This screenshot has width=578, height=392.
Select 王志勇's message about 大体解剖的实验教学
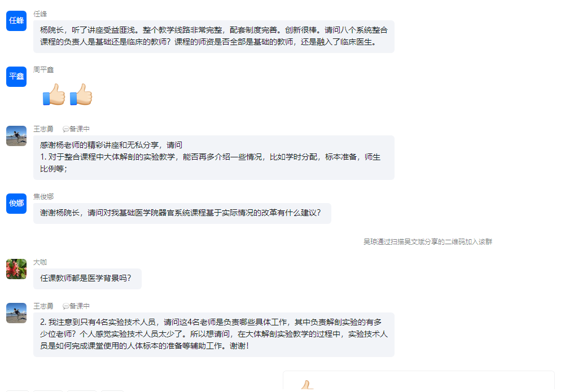point(214,158)
